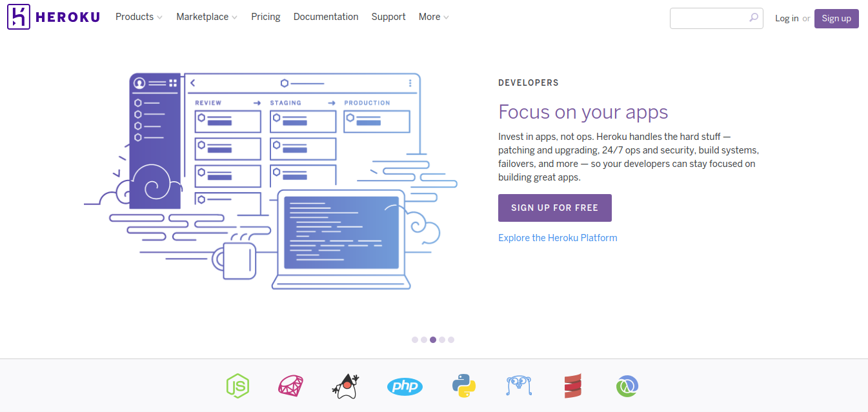Click the DEVELOPERS label
Screen dimensions: 868x412
[x=529, y=83]
